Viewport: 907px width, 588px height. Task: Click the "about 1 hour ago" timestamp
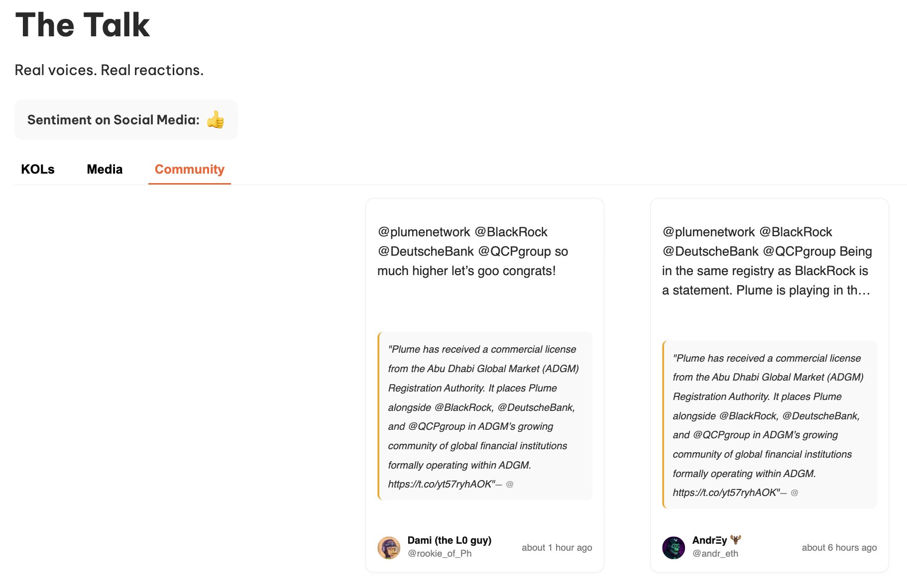(x=557, y=548)
